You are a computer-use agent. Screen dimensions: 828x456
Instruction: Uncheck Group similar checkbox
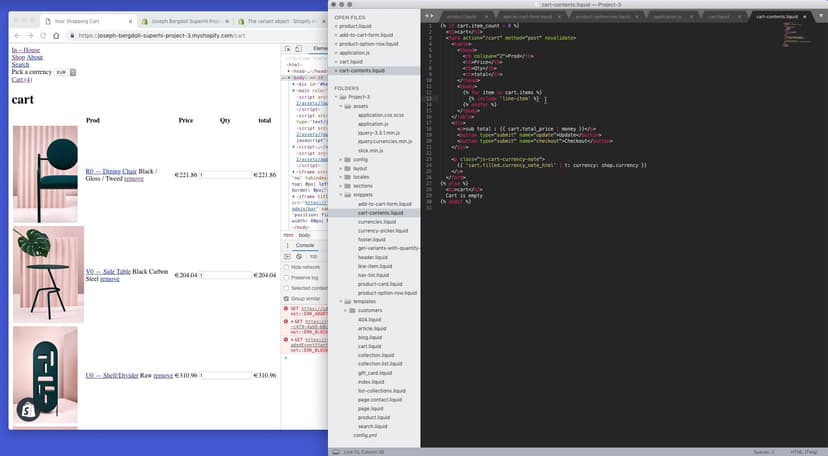pyautogui.click(x=287, y=299)
